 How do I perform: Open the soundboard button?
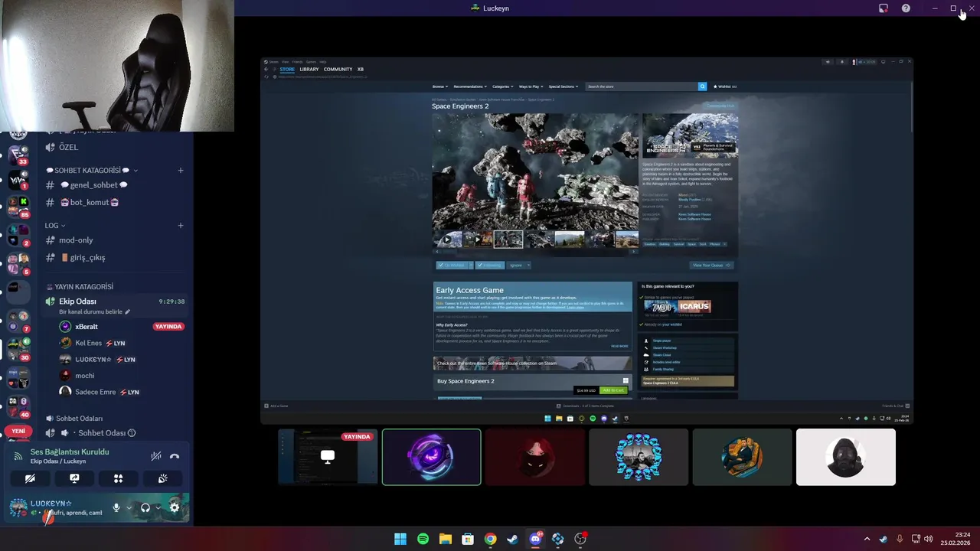(162, 478)
